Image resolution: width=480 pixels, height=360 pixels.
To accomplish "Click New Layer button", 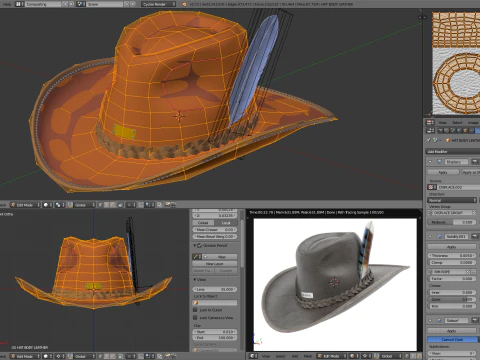I will (x=215, y=264).
